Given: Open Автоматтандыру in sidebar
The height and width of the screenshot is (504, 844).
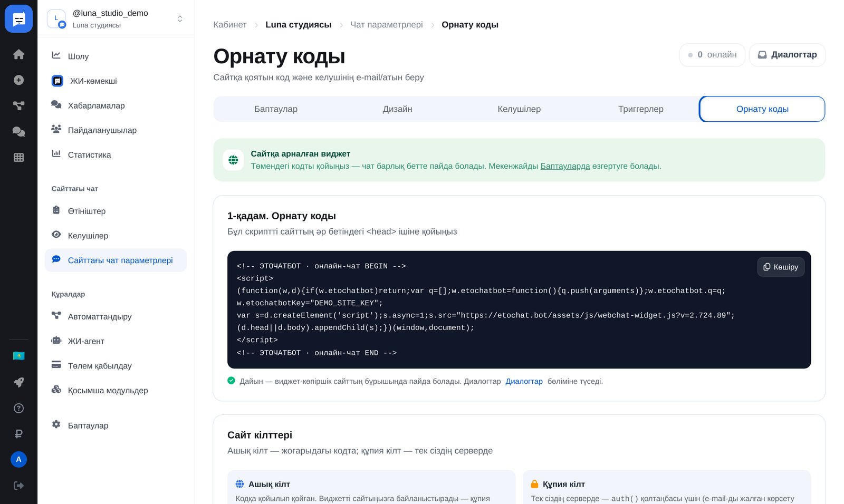Looking at the screenshot, I should tap(116, 317).
